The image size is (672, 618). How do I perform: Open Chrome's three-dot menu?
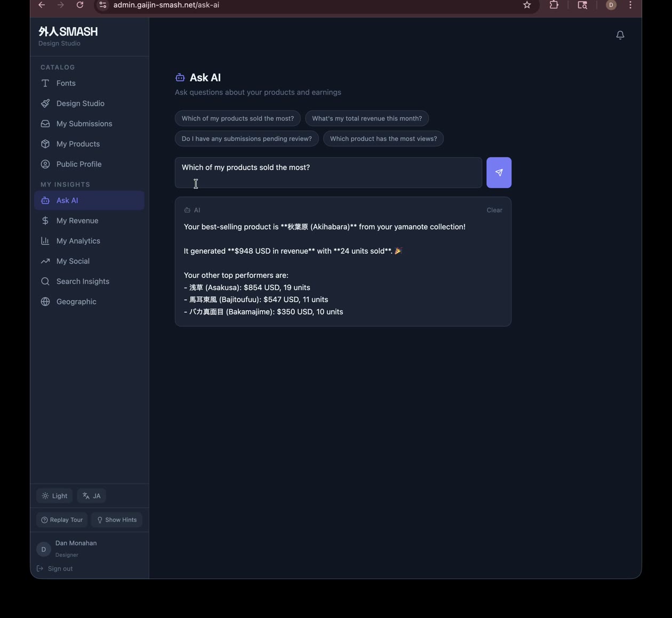pos(630,5)
